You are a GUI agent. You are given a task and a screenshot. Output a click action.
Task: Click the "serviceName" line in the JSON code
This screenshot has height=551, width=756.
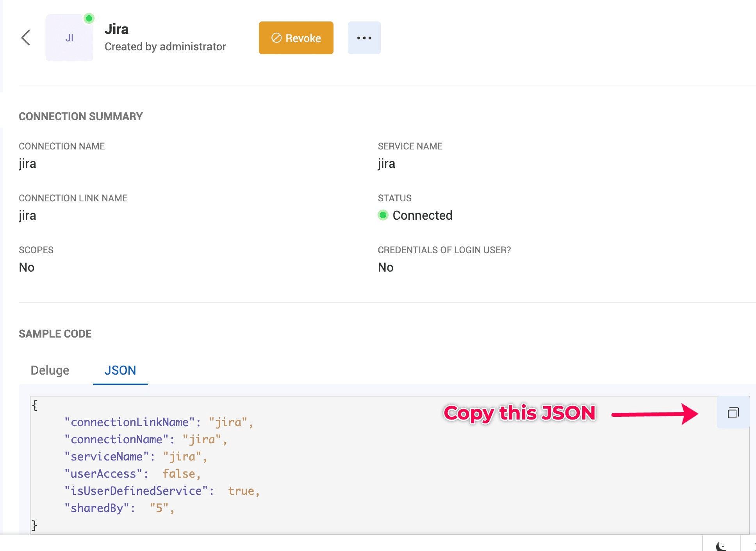pos(136,457)
